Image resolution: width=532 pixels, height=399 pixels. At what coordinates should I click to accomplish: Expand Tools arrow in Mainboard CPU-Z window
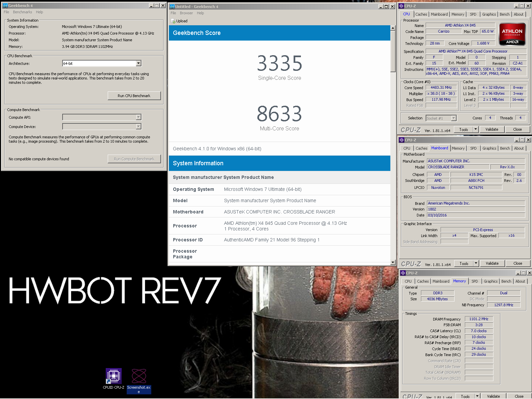(x=476, y=263)
